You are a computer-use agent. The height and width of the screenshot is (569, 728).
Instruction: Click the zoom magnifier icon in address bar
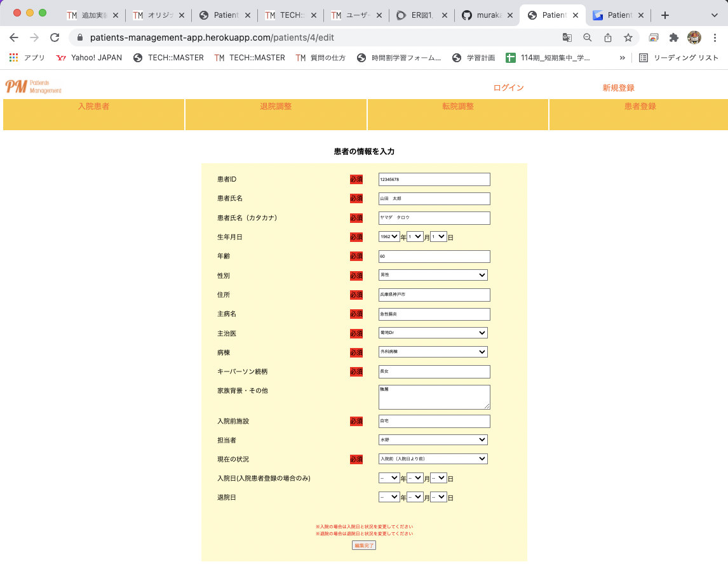(x=586, y=37)
